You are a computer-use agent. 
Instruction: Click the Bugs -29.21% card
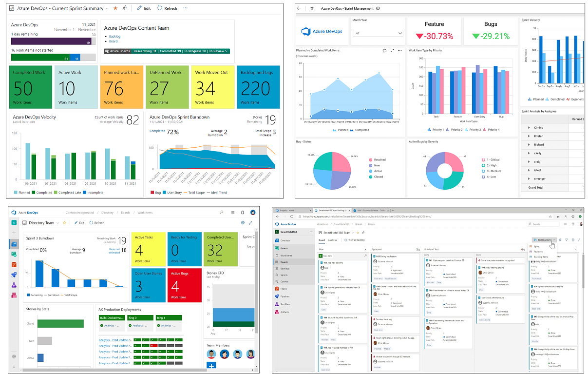pyautogui.click(x=491, y=30)
